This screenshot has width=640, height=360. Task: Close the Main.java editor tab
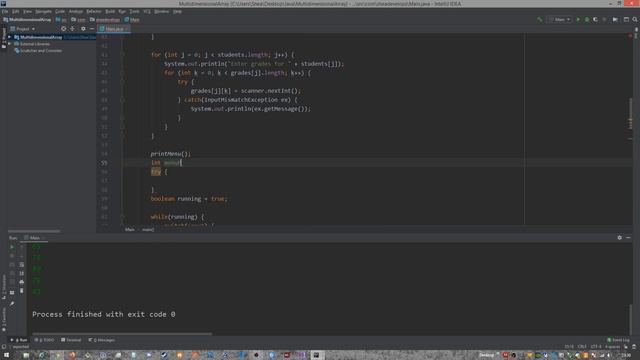127,29
